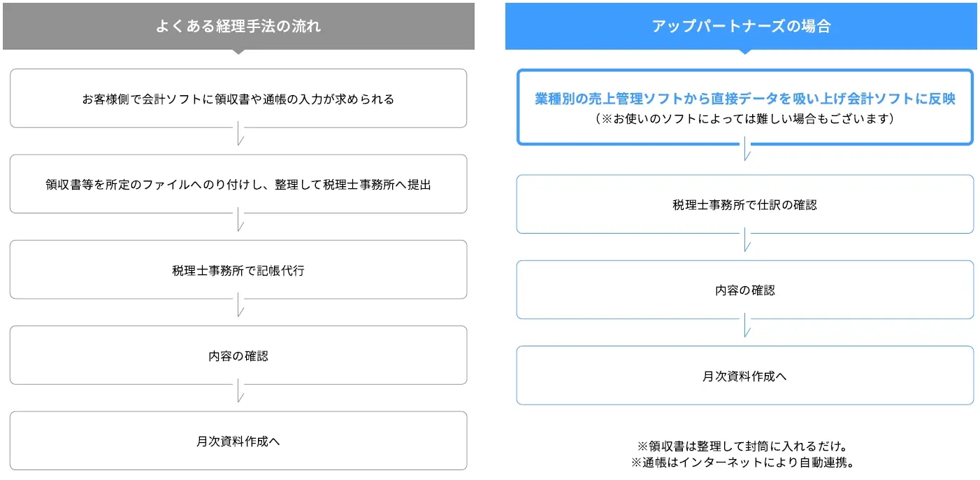Select the 税理士事務所で仕訳の確認 box
Image resolution: width=980 pixels, height=480 pixels.
tap(744, 204)
